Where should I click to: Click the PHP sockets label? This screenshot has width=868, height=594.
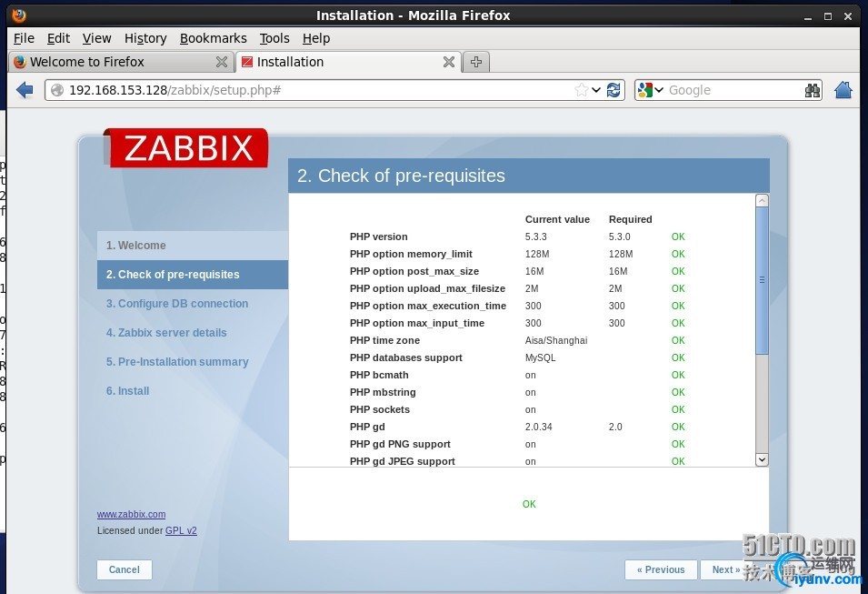point(380,409)
